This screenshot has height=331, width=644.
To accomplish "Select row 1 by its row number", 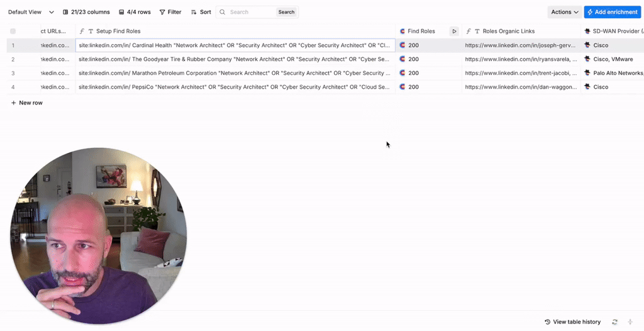I will [13, 45].
